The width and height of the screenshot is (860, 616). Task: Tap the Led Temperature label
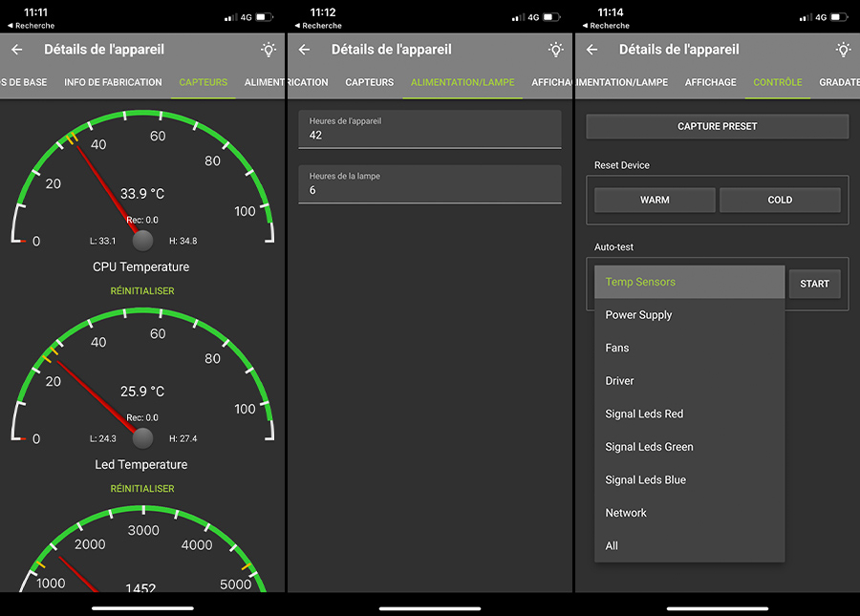[x=141, y=465]
